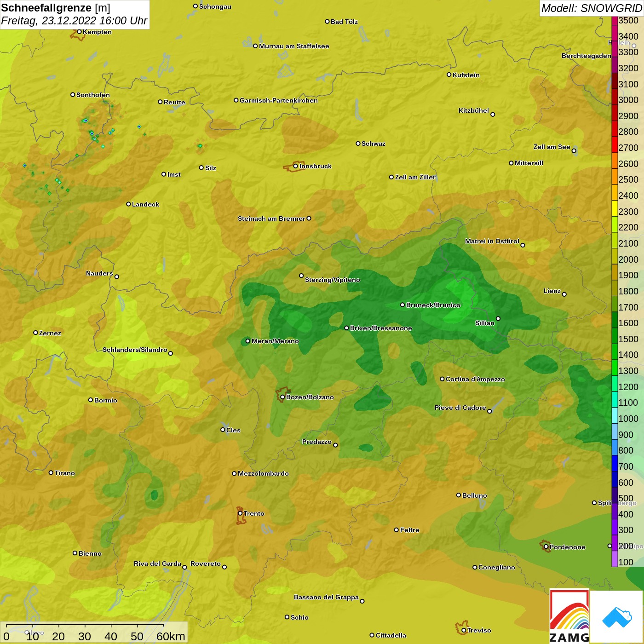Click the Predazzo location dot

335,445
